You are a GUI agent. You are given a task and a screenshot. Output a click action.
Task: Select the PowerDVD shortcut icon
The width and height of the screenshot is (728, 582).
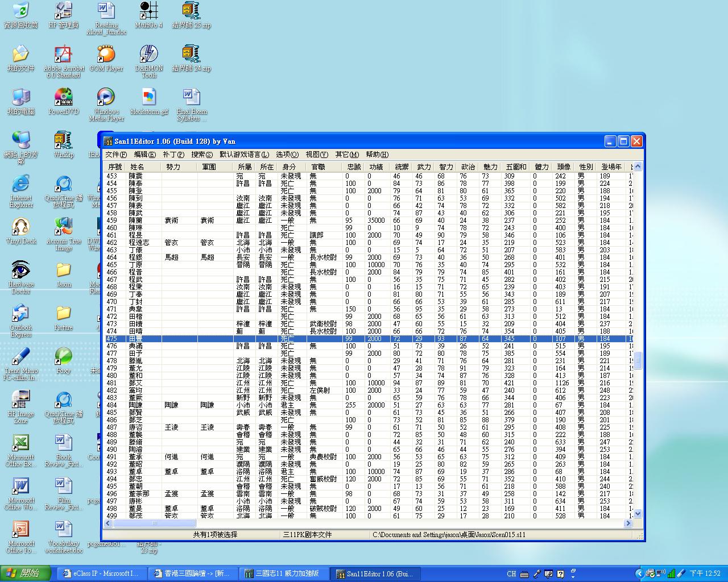pos(63,98)
